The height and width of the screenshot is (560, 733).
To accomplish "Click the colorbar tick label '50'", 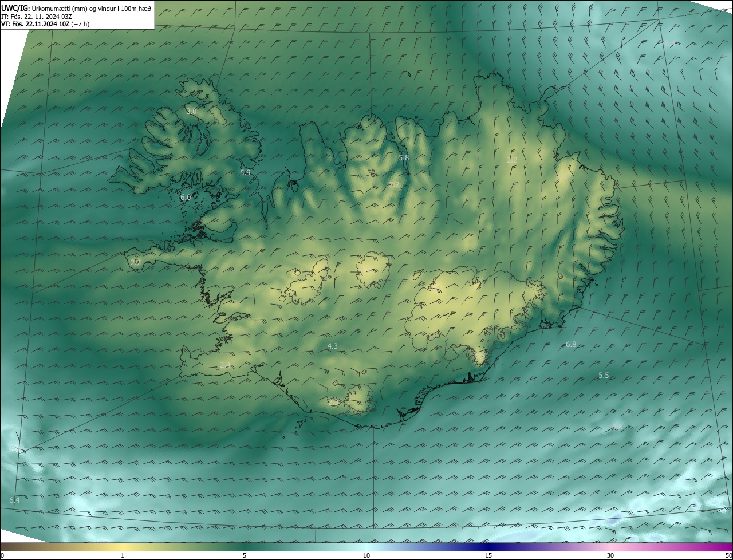I will [x=728, y=555].
